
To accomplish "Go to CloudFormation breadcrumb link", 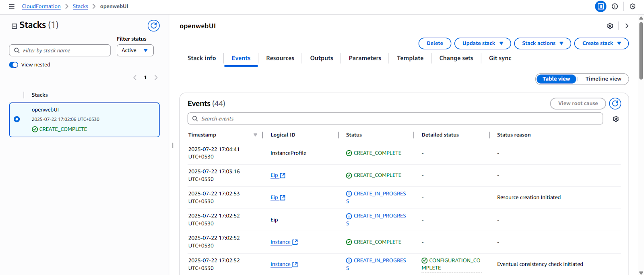I will tap(41, 6).
